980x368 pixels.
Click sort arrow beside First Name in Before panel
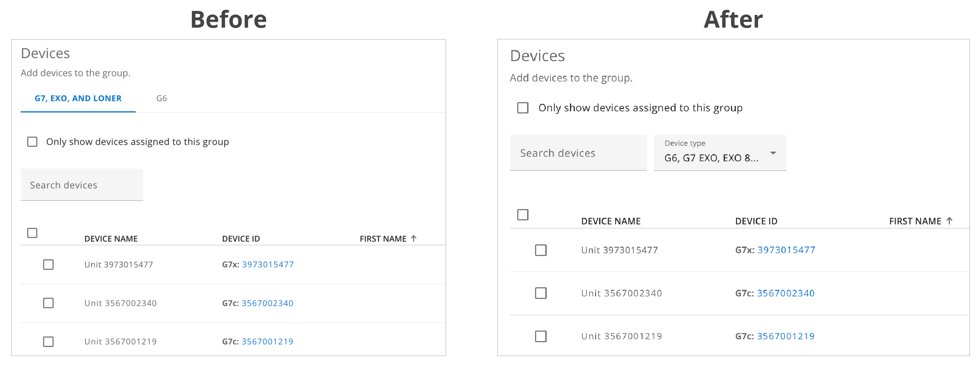(414, 238)
